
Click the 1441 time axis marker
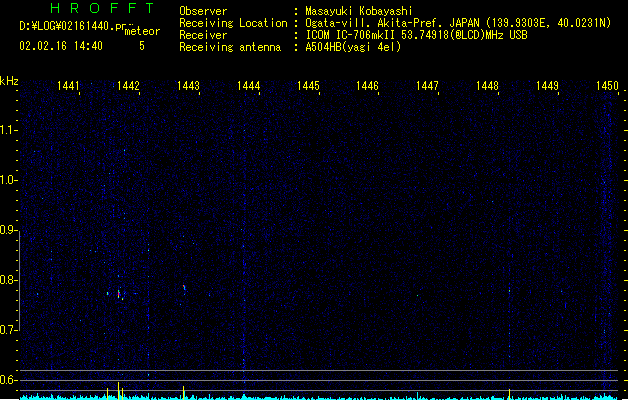[68, 86]
